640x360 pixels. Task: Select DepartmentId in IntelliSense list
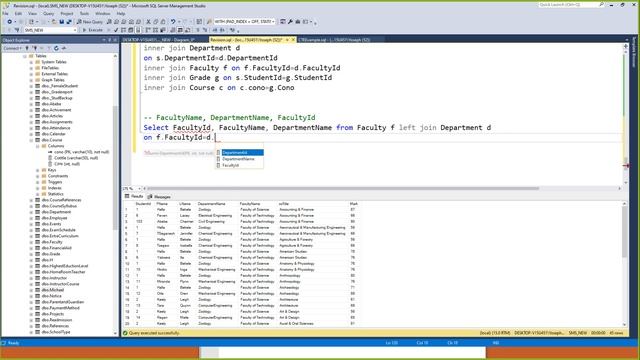click(x=240, y=153)
